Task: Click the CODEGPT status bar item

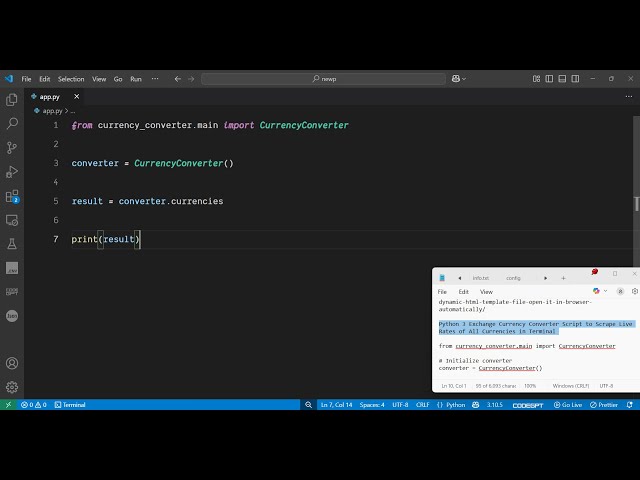Action: 528,405
